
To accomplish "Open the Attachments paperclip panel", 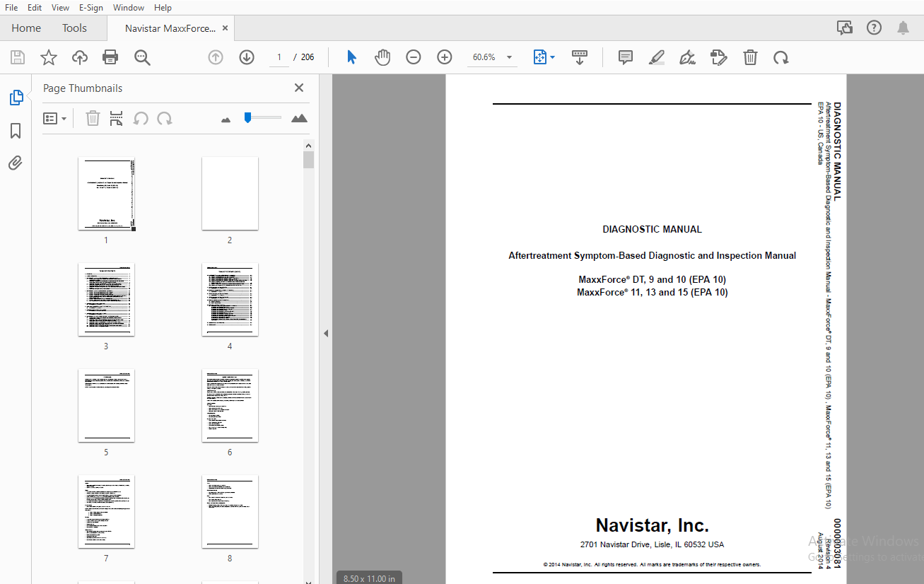I will coord(16,163).
